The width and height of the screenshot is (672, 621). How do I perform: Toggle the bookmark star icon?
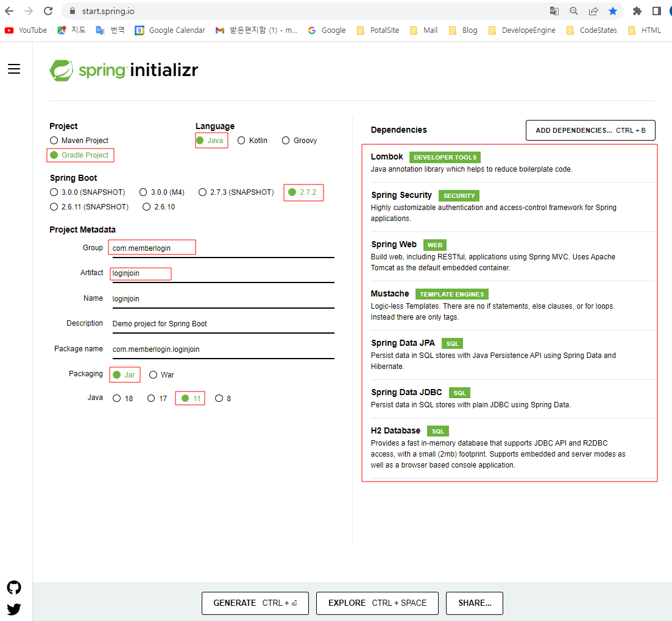tap(613, 11)
